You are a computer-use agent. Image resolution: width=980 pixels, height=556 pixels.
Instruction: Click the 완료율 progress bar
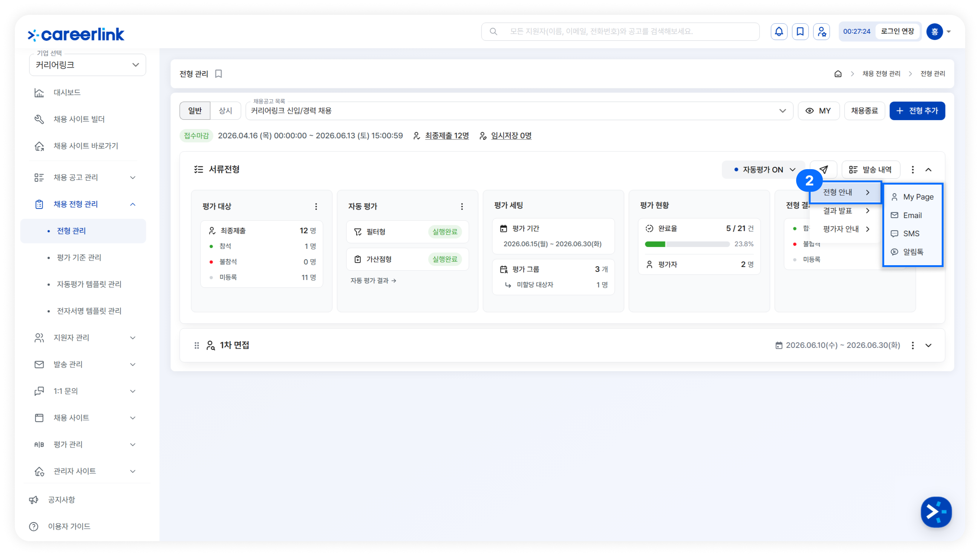[x=687, y=244]
